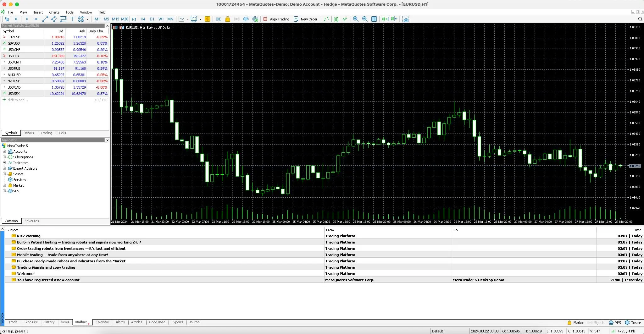Open the VPS cloud icon in toolbar
Viewport: 644px width, 334px height.
point(246,19)
